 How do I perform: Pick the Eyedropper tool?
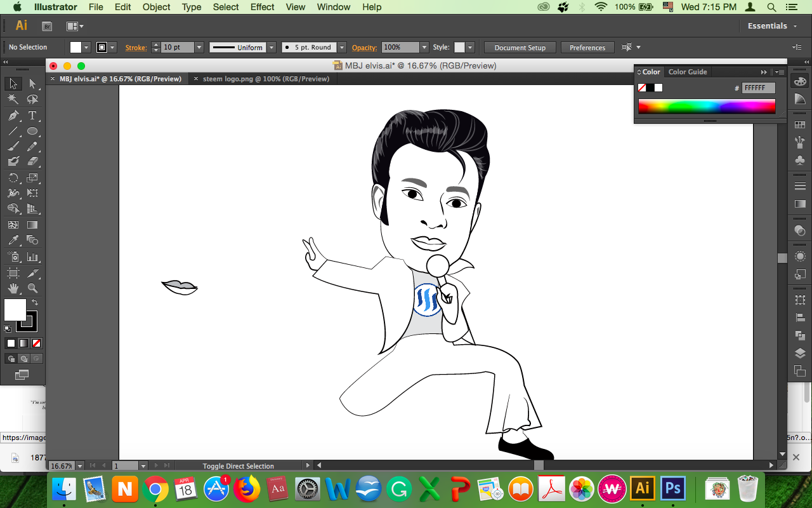[13, 240]
